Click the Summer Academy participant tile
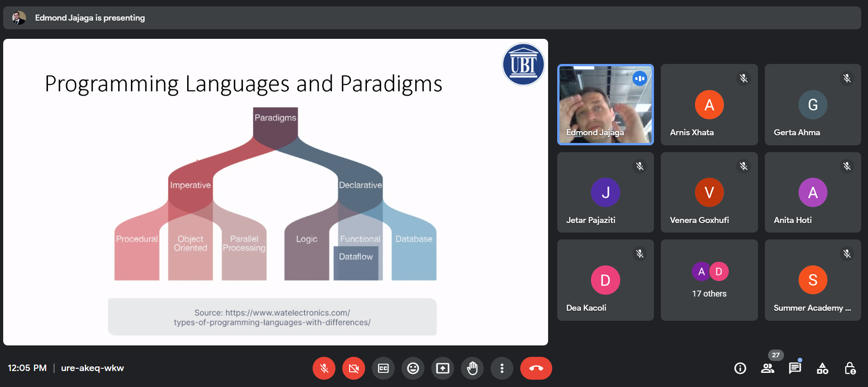The height and width of the screenshot is (387, 868). click(x=813, y=280)
